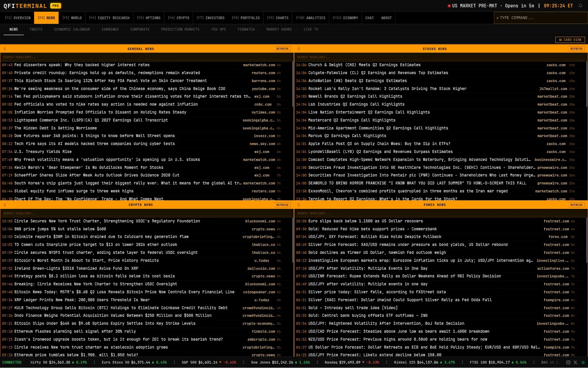Open the Instagram link in the status bar
588x368 pixels.
tap(568, 362)
